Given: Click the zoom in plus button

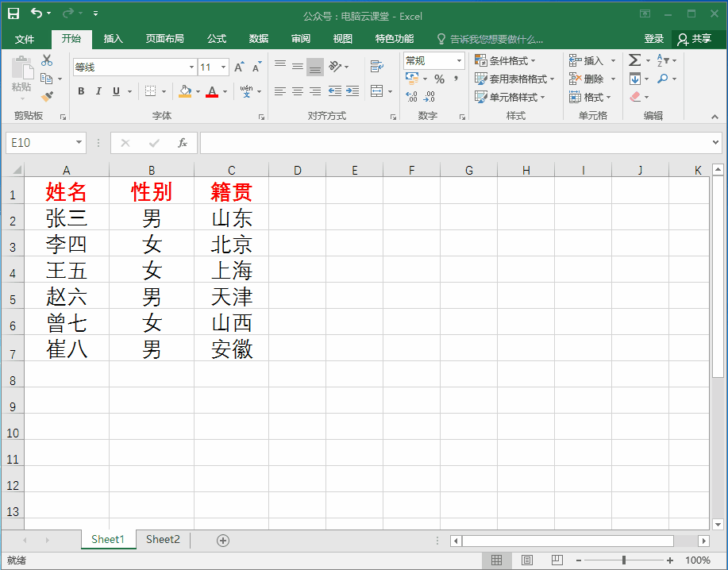Looking at the screenshot, I should point(670,560).
